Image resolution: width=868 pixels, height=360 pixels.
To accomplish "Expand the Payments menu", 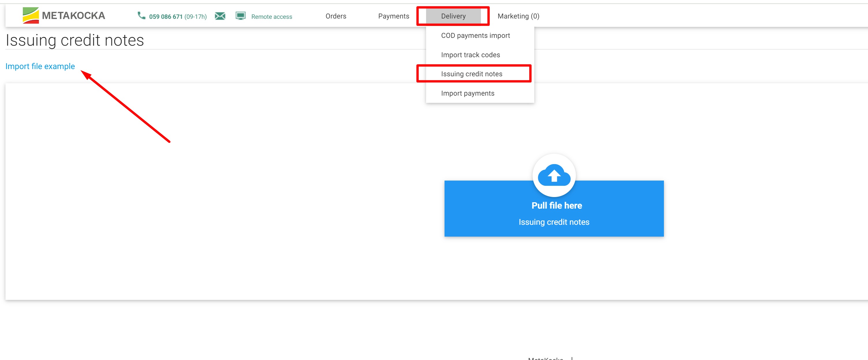I will point(393,16).
